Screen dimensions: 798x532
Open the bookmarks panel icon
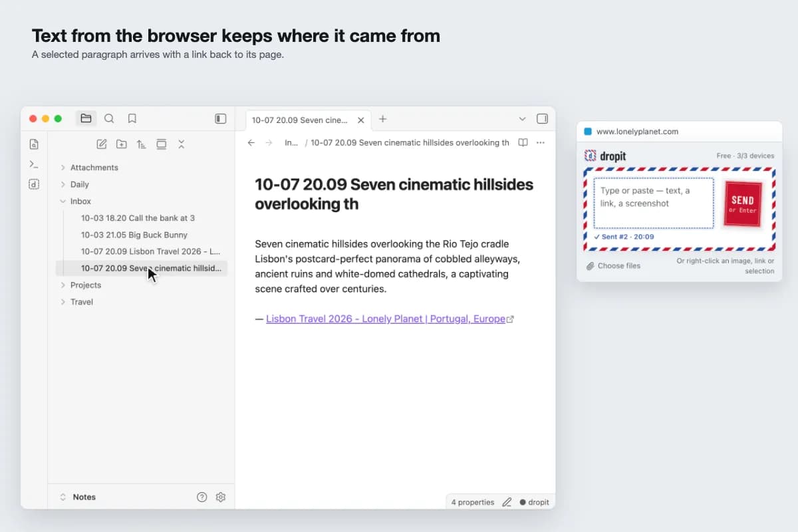(132, 119)
